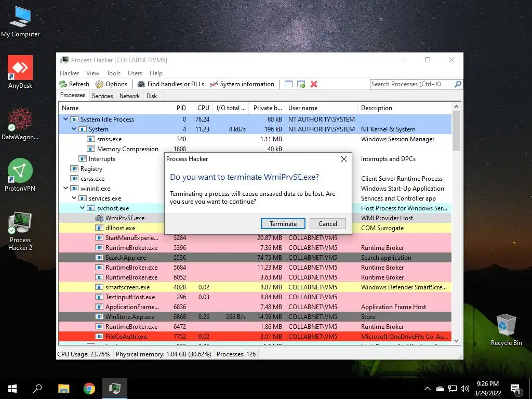Open Windows Start menu
The width and height of the screenshot is (532, 399).
click(12, 389)
